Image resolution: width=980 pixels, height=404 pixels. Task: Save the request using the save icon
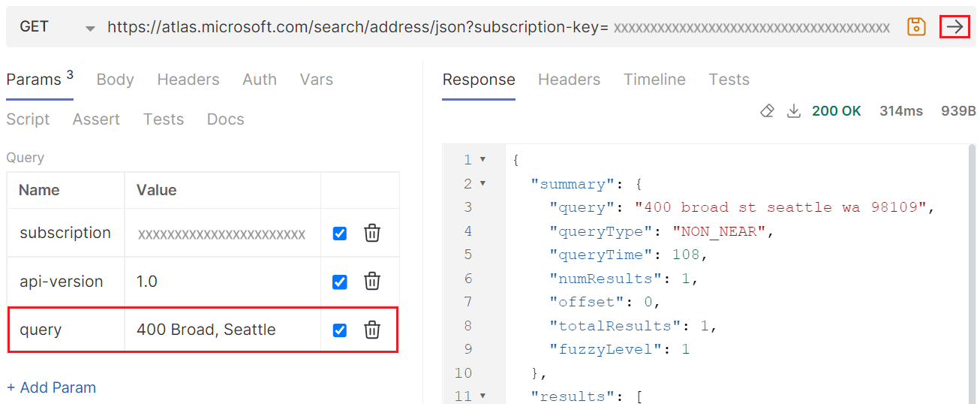(x=916, y=27)
